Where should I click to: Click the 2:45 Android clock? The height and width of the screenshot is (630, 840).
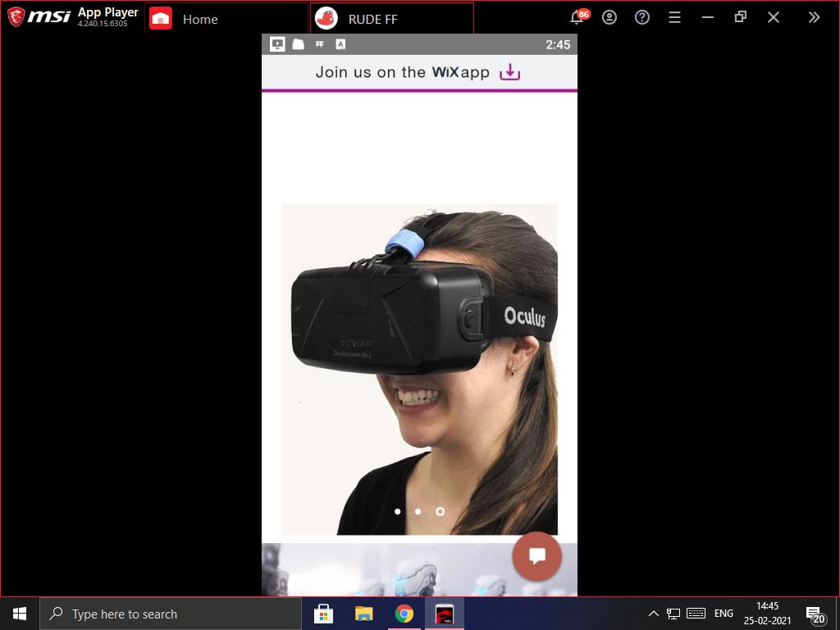(558, 44)
